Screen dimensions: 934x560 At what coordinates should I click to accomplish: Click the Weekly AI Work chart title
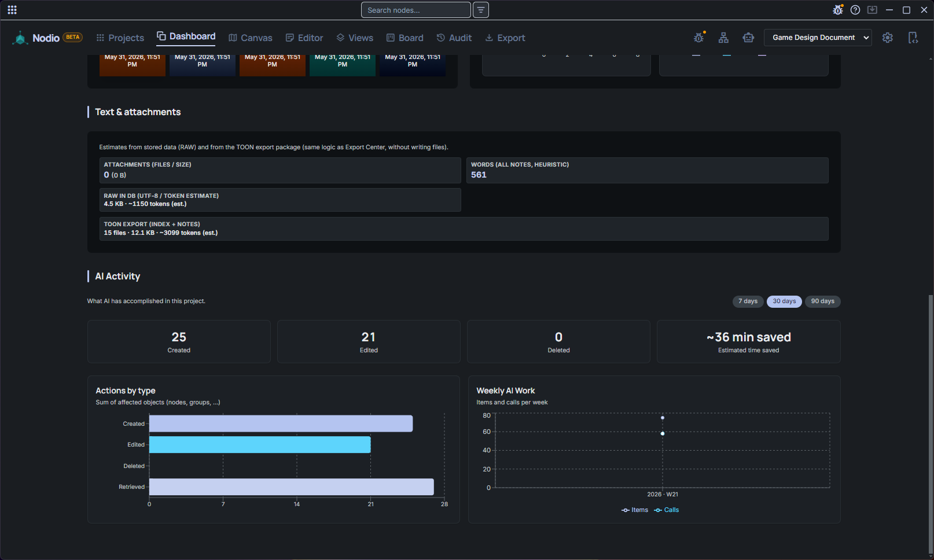pyautogui.click(x=506, y=391)
